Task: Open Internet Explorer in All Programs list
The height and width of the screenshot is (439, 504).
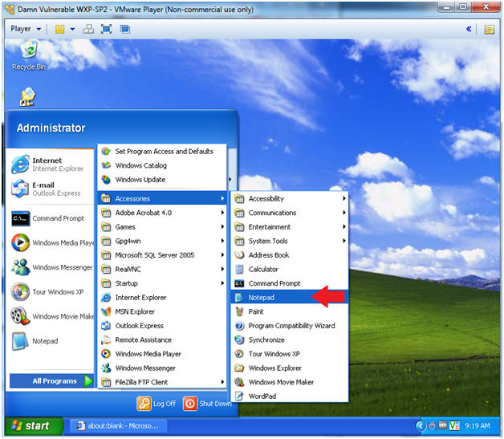Action: click(162, 298)
